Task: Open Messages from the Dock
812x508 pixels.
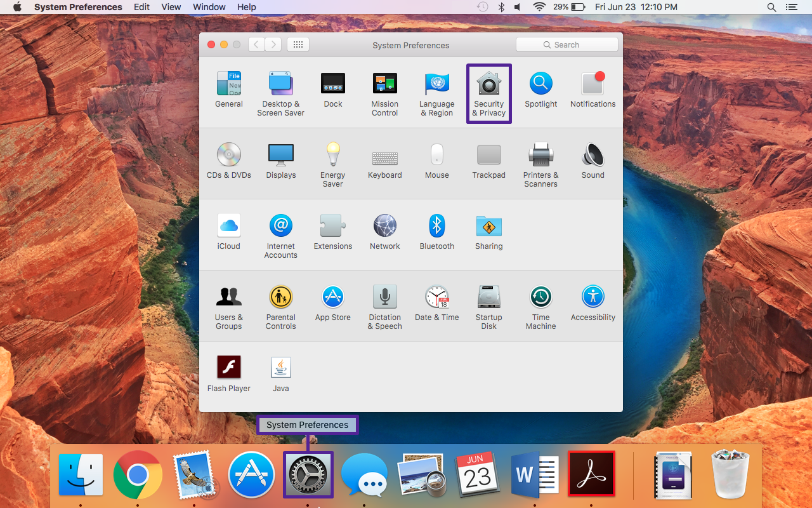Action: pos(364,475)
